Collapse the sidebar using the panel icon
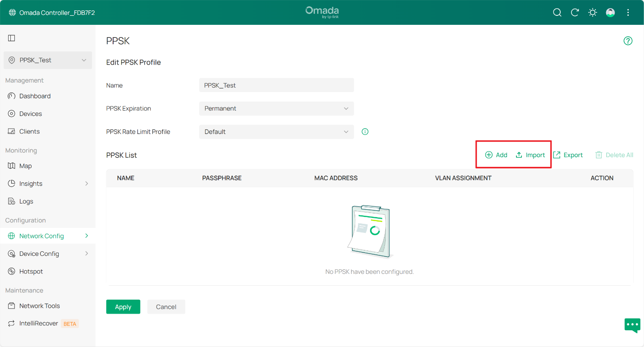Image resolution: width=644 pixels, height=347 pixels. 12,38
